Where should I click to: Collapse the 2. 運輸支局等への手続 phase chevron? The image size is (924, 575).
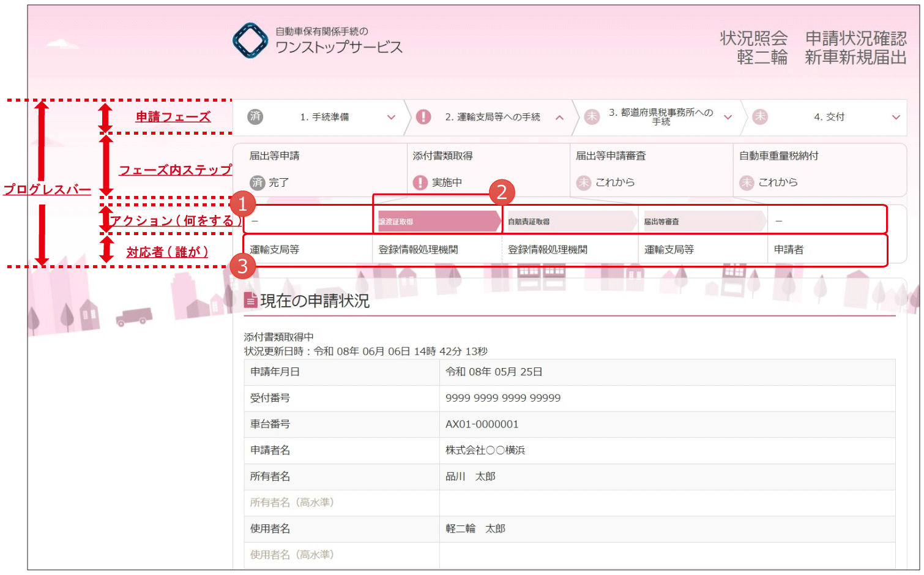[x=559, y=118]
